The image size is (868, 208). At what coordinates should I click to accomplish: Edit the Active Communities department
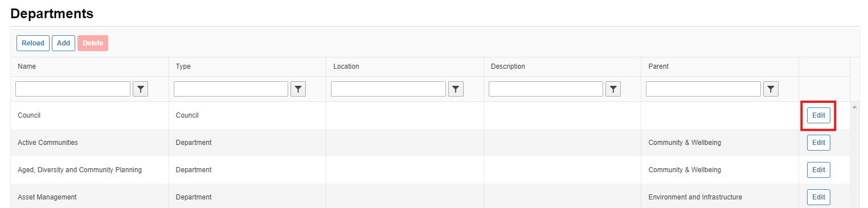pyautogui.click(x=818, y=143)
